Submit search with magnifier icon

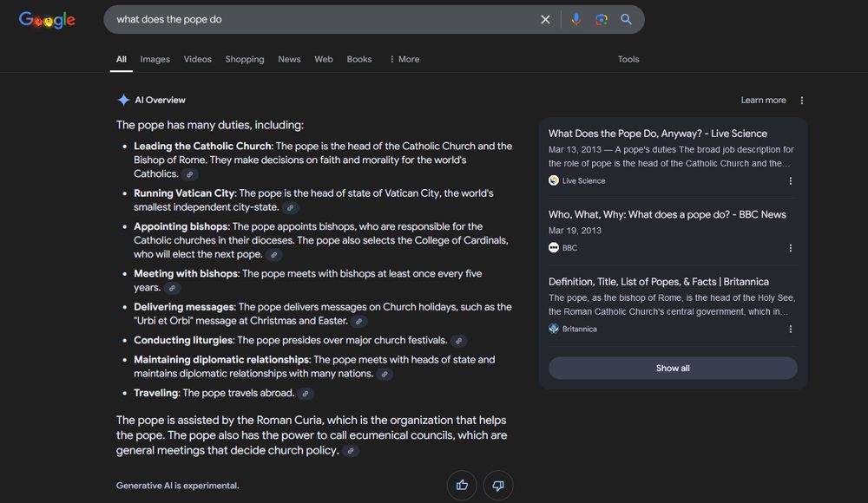(626, 19)
